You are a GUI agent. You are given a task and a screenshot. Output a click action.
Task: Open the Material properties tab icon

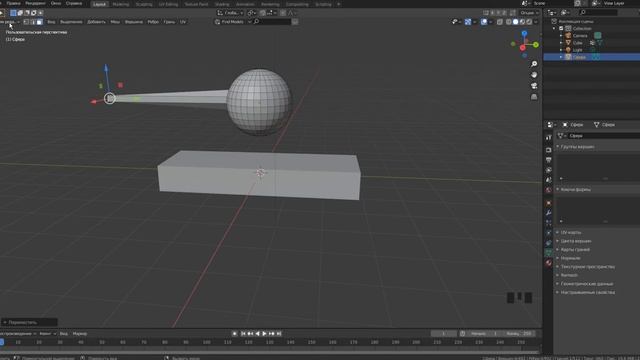tap(549, 263)
